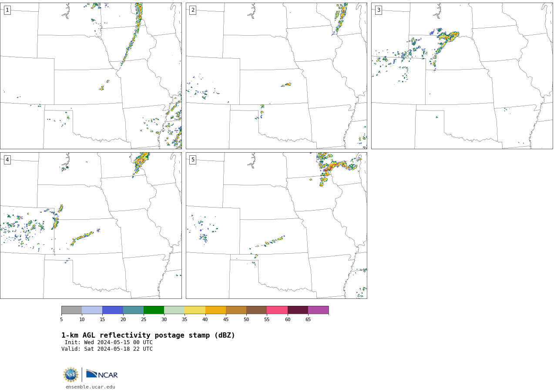Click the yellow 35-40 dBZ swatch
This screenshot has height=392, width=557.
pos(195,310)
